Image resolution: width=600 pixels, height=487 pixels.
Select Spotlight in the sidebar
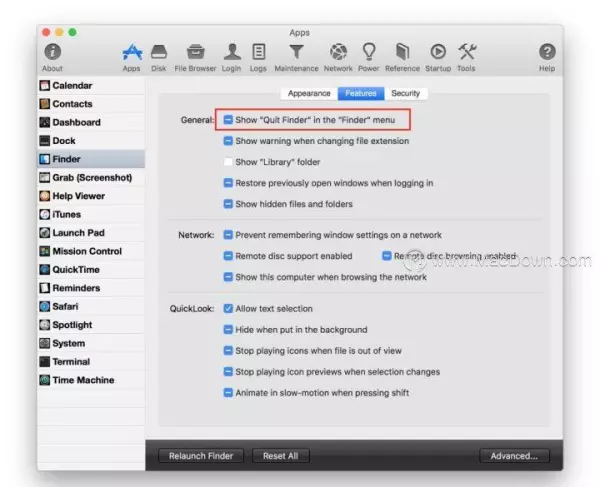tap(91, 325)
